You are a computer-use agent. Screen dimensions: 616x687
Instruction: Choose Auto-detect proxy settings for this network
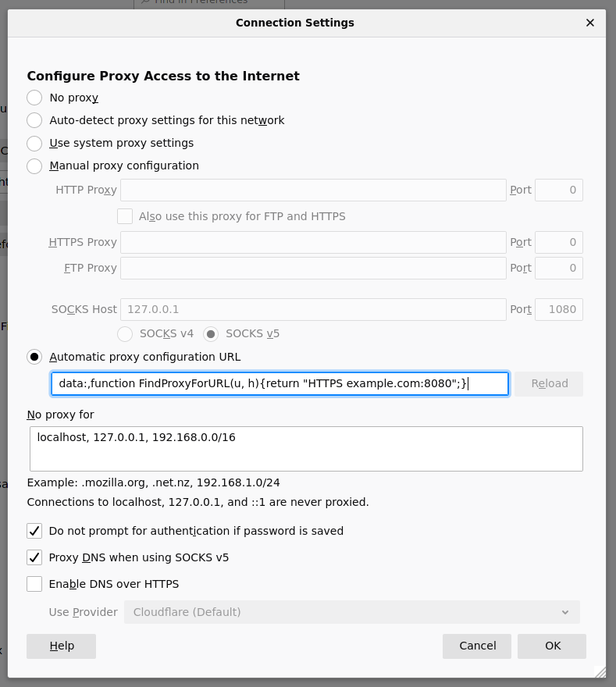[34, 120]
